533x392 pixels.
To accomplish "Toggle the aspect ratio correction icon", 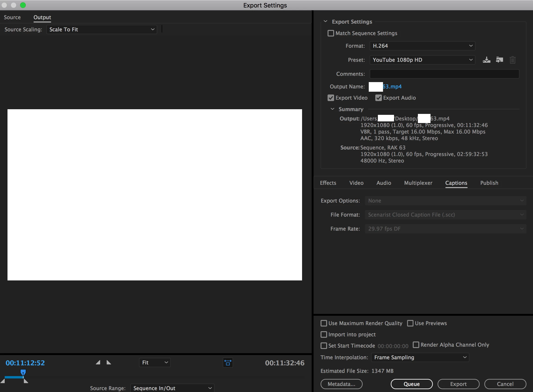I will [x=228, y=363].
